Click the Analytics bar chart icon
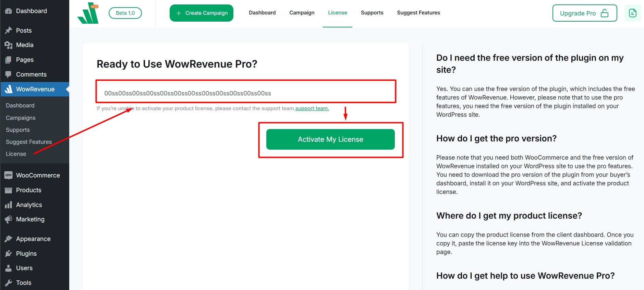The height and width of the screenshot is (290, 644). [9, 205]
